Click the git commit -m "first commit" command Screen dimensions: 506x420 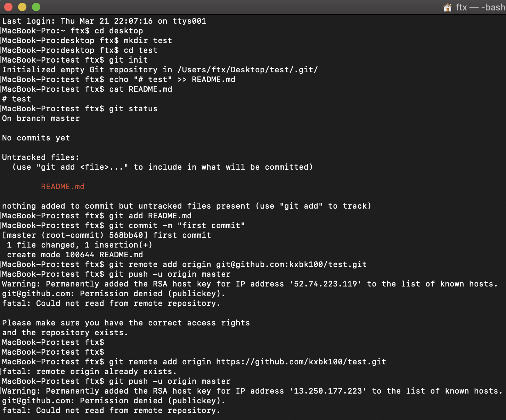pos(123,226)
